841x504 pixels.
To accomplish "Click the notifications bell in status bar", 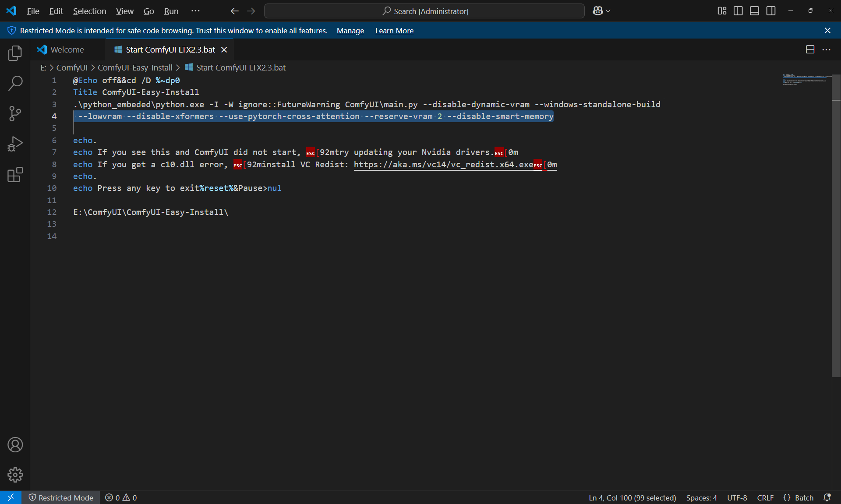I will (x=827, y=498).
